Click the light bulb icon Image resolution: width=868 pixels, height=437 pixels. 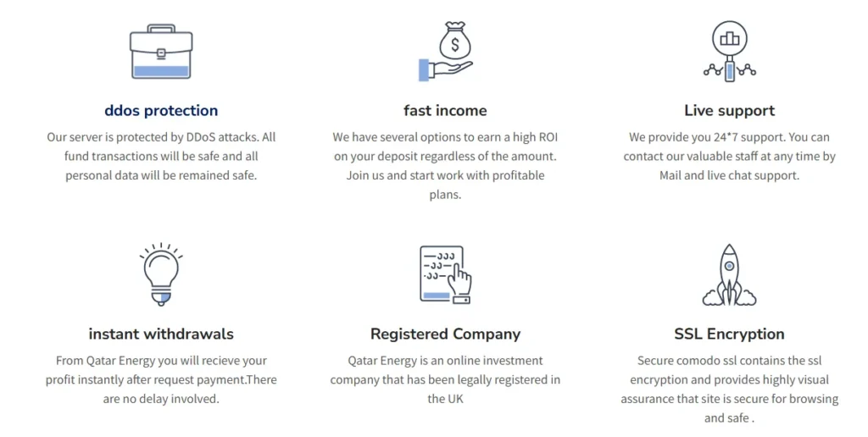pos(161,274)
